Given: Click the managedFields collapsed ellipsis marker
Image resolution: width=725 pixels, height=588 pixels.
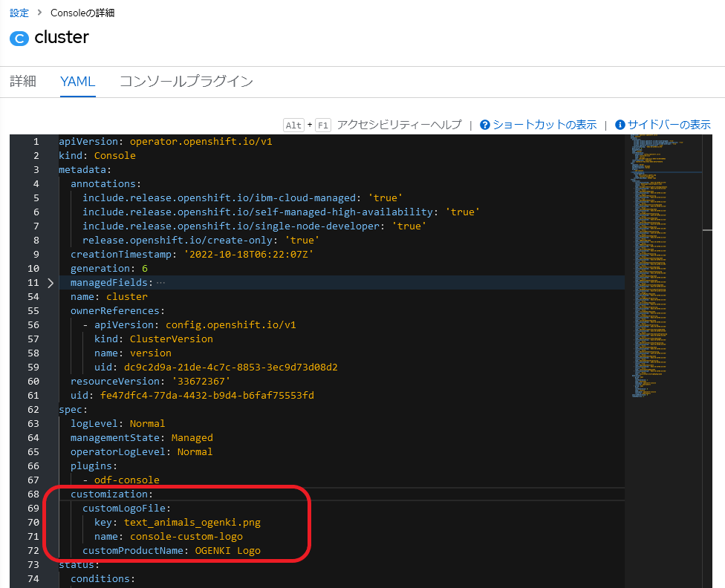Looking at the screenshot, I should [x=160, y=283].
